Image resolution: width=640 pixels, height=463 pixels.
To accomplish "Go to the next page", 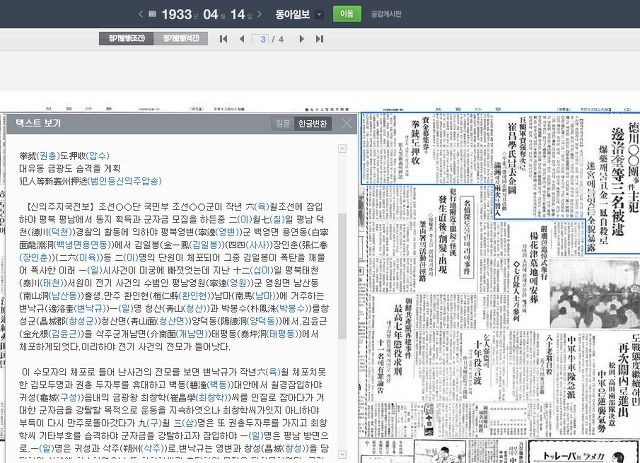I will [301, 39].
